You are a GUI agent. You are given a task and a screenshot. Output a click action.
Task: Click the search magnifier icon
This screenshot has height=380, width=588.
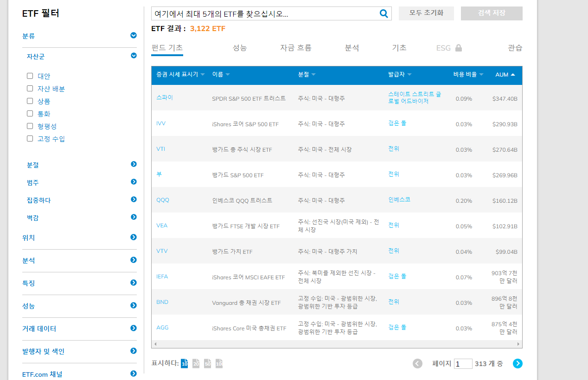[383, 13]
